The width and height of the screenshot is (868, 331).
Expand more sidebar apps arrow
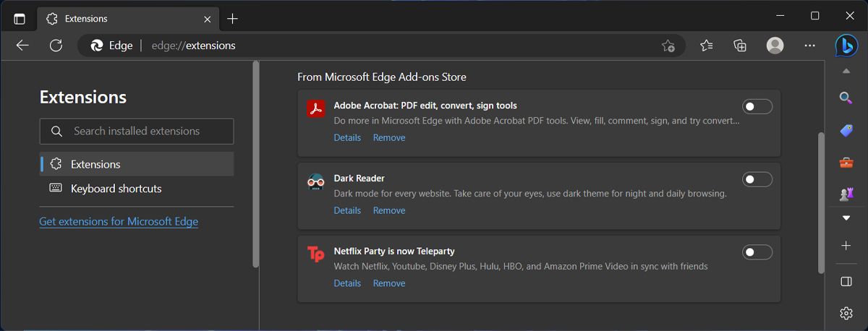click(846, 218)
